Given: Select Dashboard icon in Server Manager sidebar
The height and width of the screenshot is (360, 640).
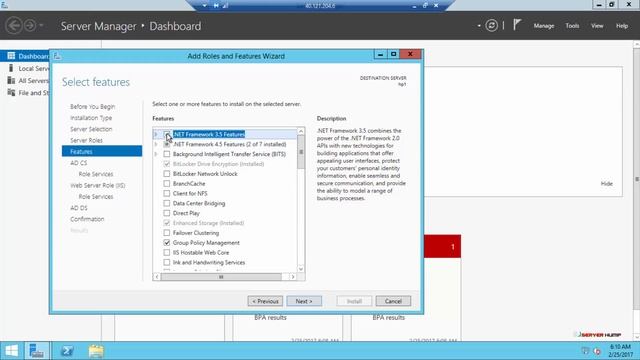Looking at the screenshot, I should point(11,56).
